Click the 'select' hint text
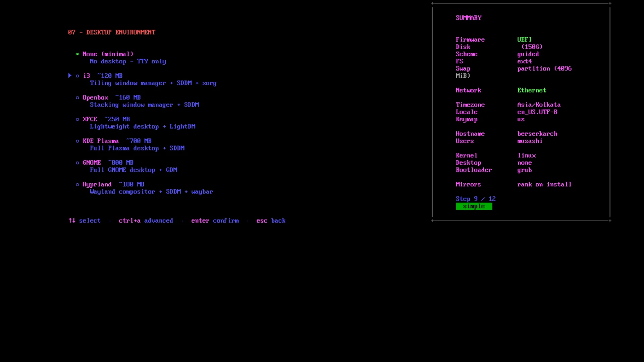 pos(90,221)
